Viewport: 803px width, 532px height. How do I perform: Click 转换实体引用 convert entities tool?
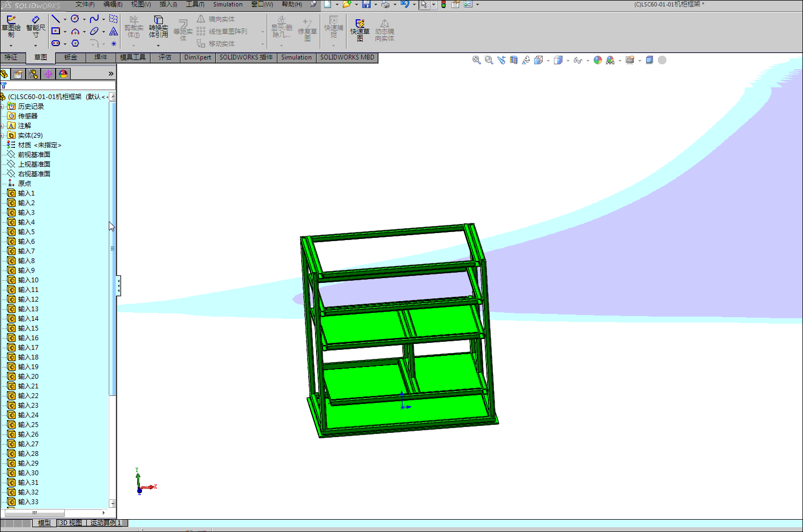[x=158, y=26]
